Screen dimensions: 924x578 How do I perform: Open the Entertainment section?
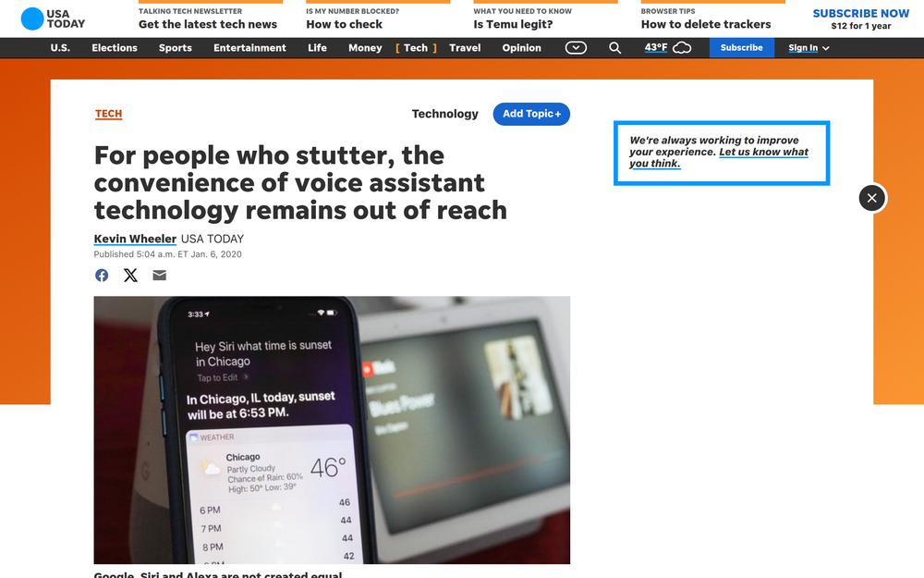pyautogui.click(x=249, y=48)
